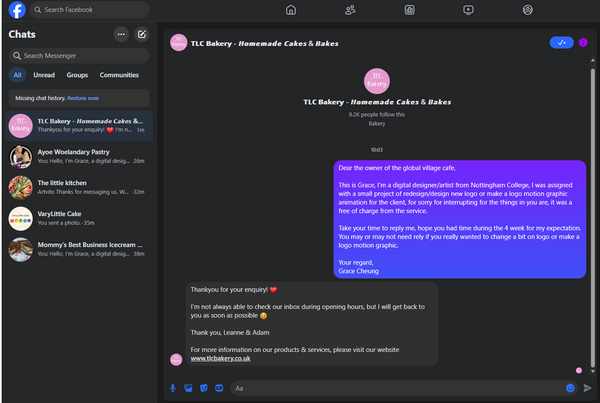Viewport: 600px width, 403px height.
Task: Click small TLC Bakery avatar beside reply
Action: [176, 359]
